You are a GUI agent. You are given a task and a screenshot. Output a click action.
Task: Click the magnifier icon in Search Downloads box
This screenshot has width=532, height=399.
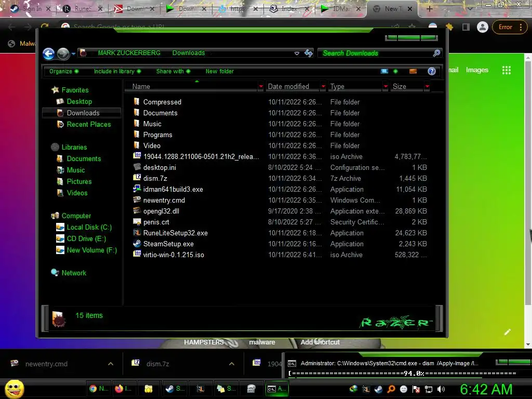[436, 53]
